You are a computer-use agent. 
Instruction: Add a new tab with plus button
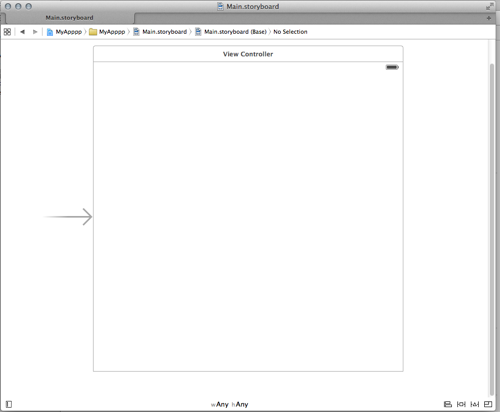coord(489,18)
